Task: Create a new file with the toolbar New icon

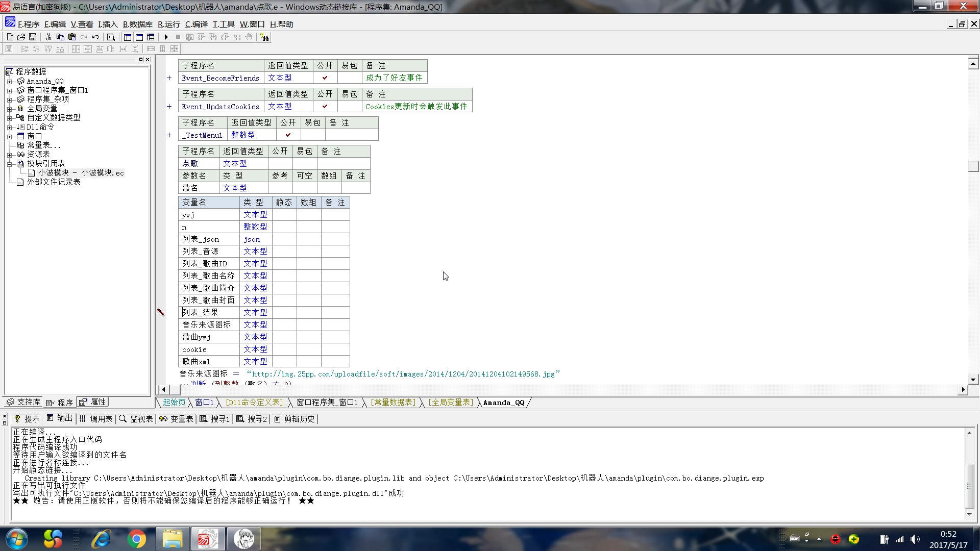Action: (x=10, y=37)
